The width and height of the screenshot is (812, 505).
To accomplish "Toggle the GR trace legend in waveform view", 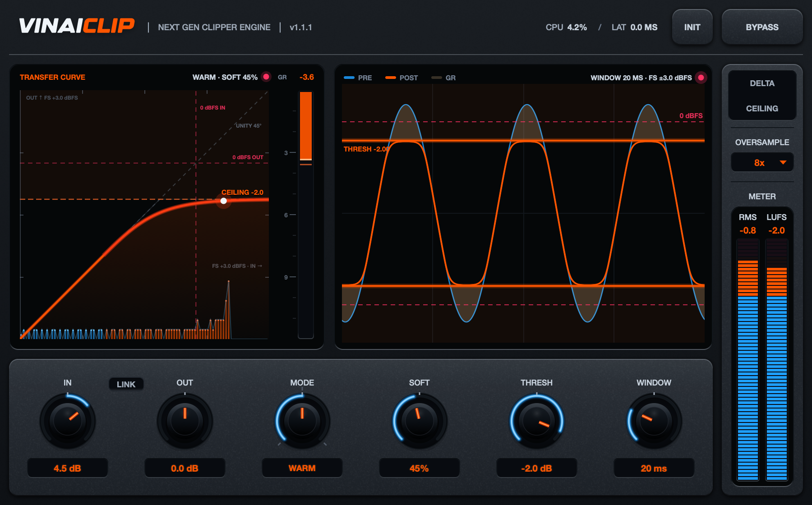I will coord(443,78).
